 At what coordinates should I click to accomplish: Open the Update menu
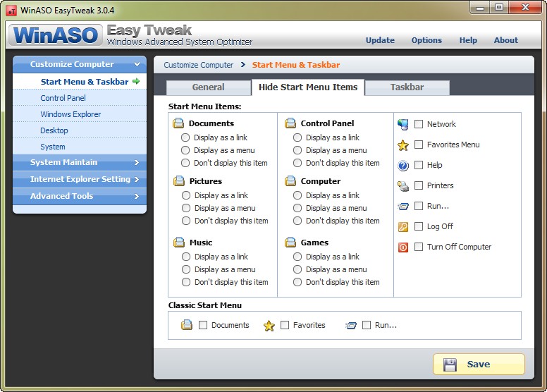tap(380, 40)
